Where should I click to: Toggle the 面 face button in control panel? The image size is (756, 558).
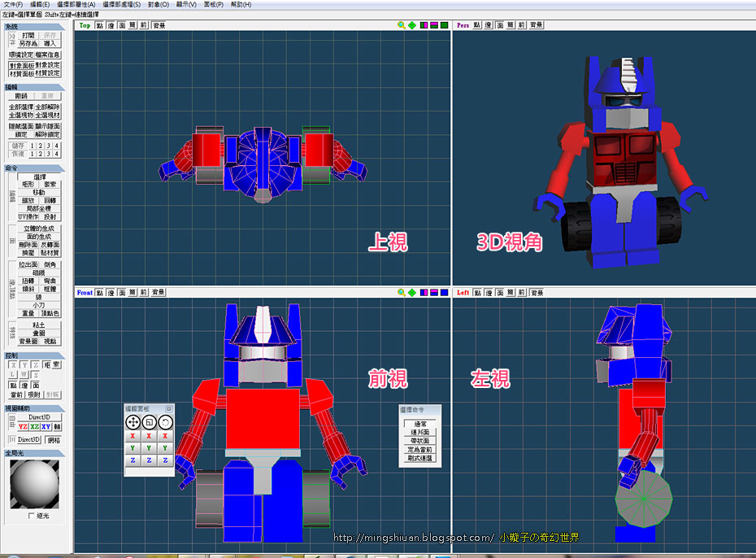tap(36, 385)
